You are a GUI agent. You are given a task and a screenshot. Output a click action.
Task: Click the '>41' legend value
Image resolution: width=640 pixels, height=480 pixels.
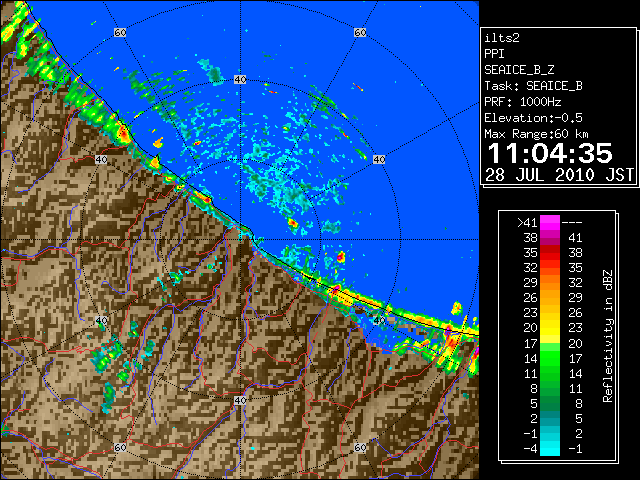pyautogui.click(x=527, y=223)
